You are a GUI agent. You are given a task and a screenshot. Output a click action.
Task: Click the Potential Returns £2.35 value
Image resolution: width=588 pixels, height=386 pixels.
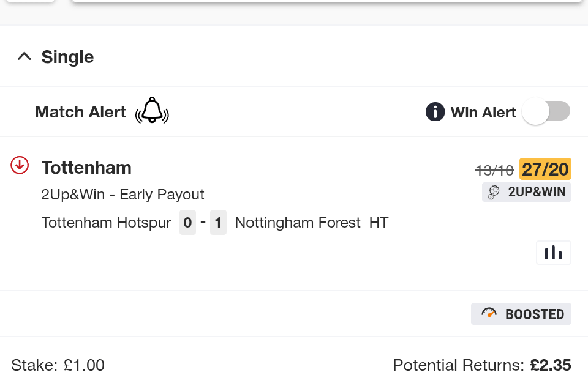pos(551,365)
